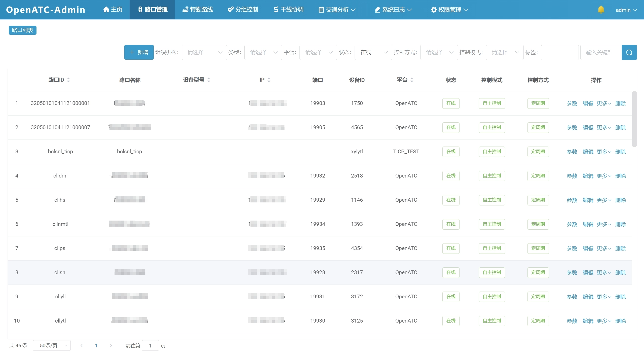Click the 新增 add button
Image resolution: width=644 pixels, height=353 pixels.
(139, 52)
